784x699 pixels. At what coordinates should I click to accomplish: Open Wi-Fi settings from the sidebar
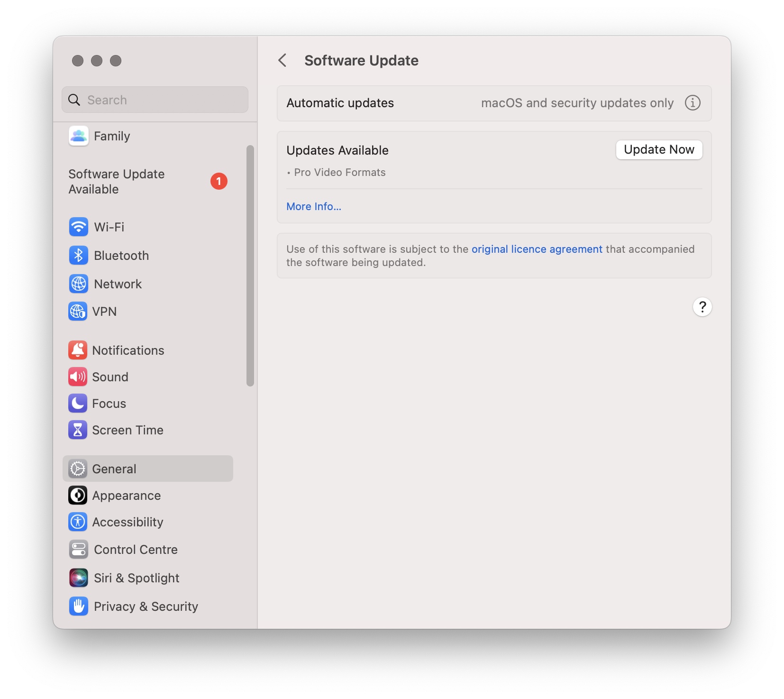78,227
